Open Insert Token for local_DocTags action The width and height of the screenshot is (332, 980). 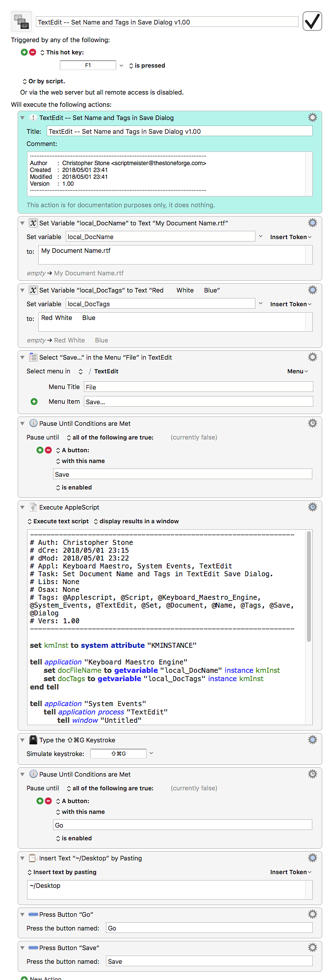tap(291, 304)
